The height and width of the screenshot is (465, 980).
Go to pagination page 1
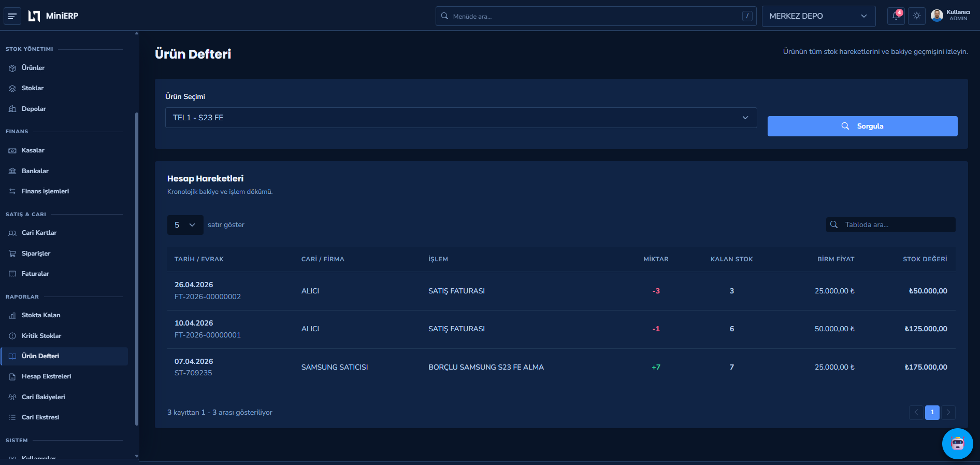click(932, 412)
